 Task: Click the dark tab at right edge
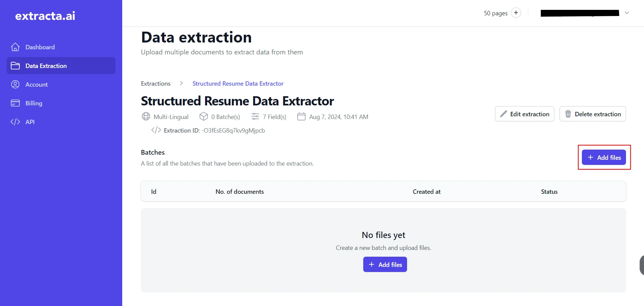[642, 265]
